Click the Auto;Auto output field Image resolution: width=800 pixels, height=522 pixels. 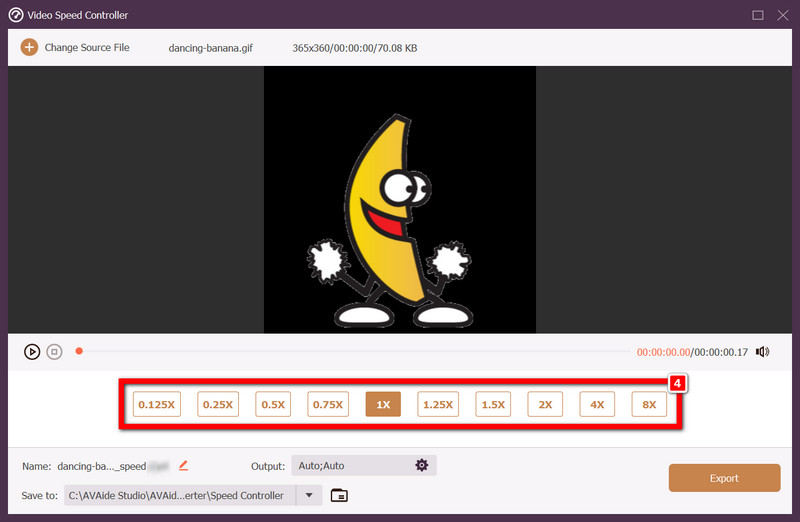pyautogui.click(x=350, y=466)
